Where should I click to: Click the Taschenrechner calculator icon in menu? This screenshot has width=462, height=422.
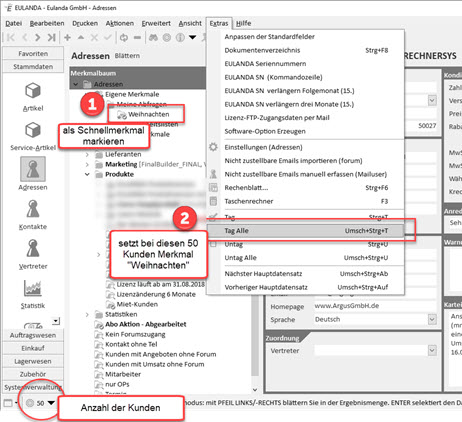213,201
